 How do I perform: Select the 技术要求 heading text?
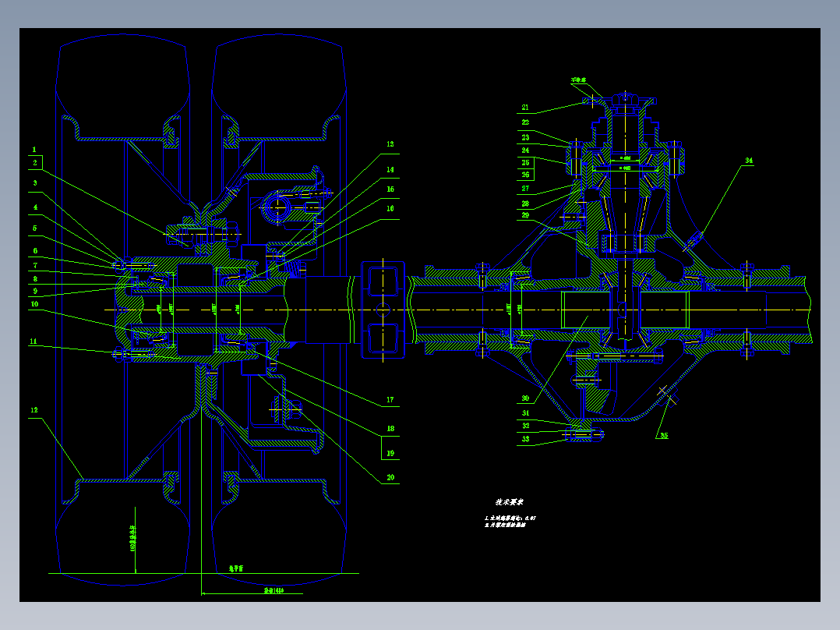coord(510,502)
